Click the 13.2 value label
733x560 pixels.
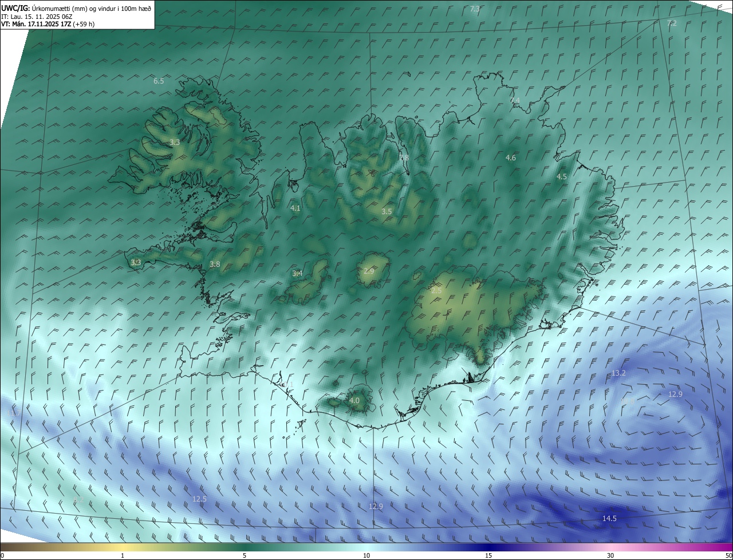[x=618, y=373]
